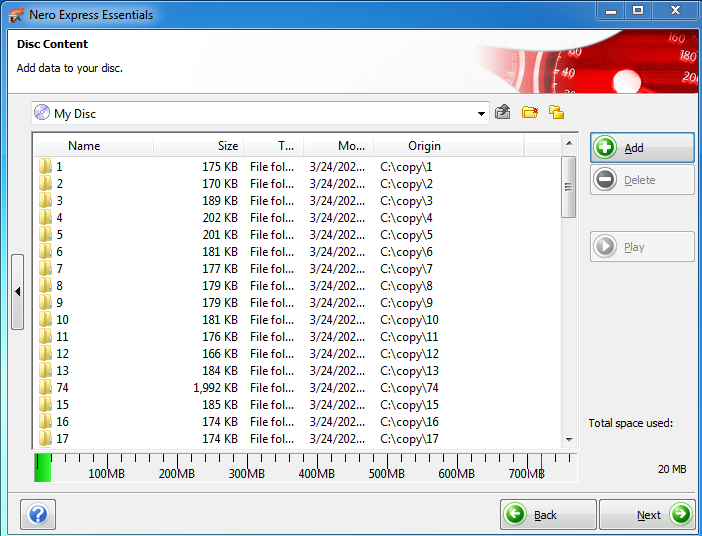Click the scroll down arrow of file list

[x=569, y=440]
